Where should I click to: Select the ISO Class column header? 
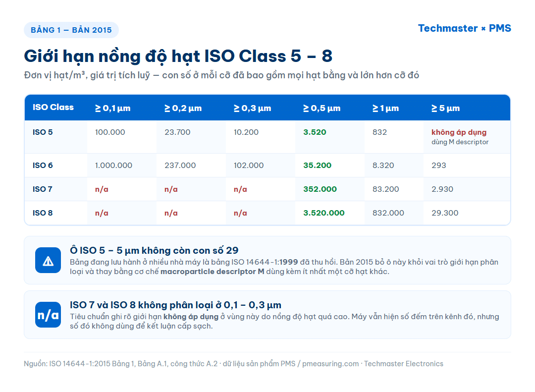[x=53, y=107]
